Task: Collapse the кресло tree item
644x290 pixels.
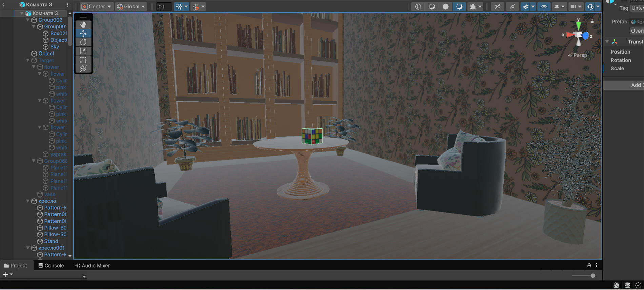Action: 28,201
